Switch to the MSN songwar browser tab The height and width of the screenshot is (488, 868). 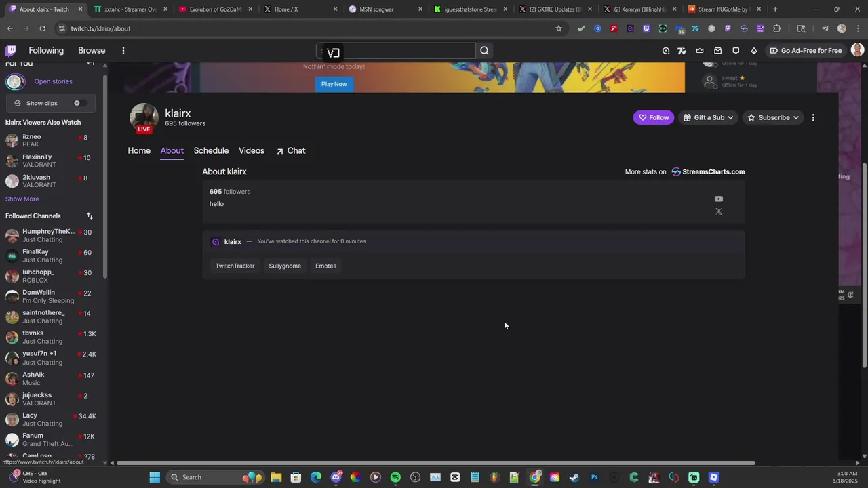(384, 9)
